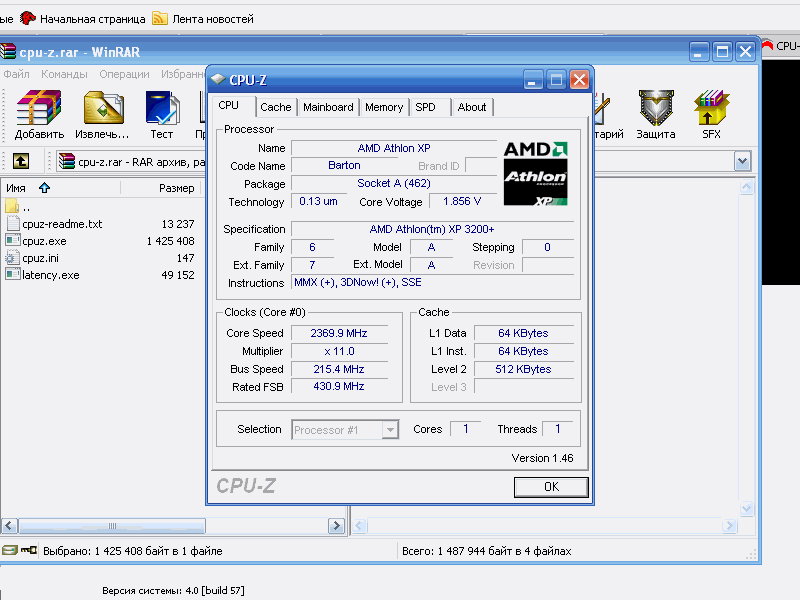Go up one folder level arrow icon
This screenshot has height=600, width=800.
(x=20, y=161)
